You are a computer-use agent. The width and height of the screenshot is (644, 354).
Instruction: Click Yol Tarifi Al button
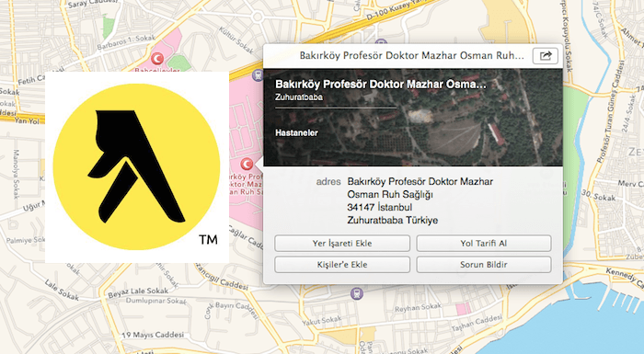pos(483,243)
